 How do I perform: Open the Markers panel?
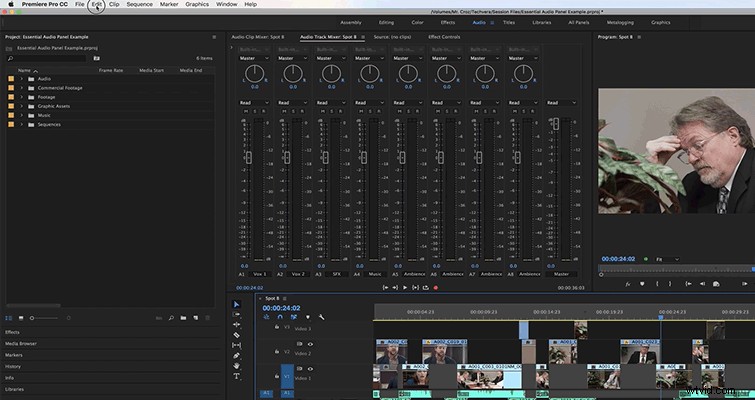click(13, 355)
